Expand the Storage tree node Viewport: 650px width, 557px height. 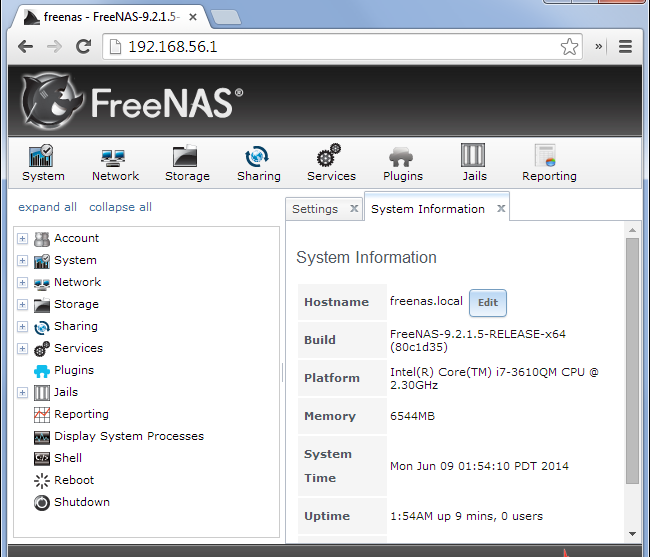(22, 305)
